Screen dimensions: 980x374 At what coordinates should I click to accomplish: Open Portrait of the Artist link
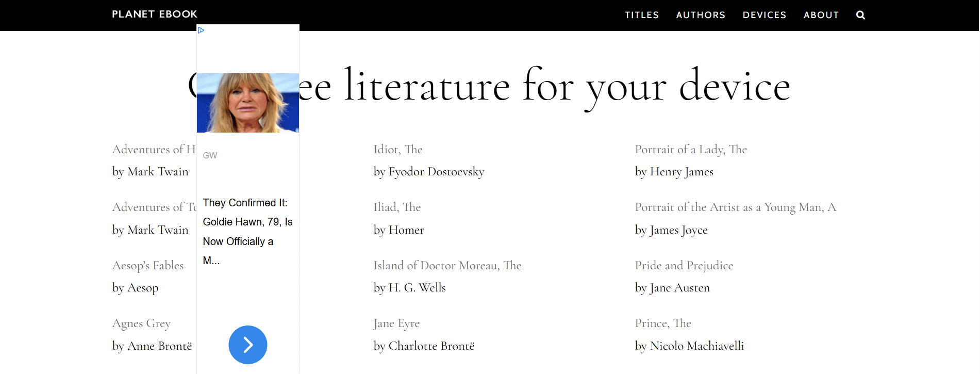[x=735, y=207]
